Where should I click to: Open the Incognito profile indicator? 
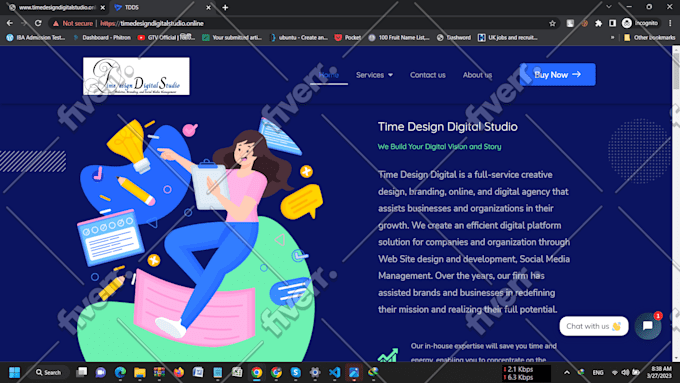[x=640, y=23]
